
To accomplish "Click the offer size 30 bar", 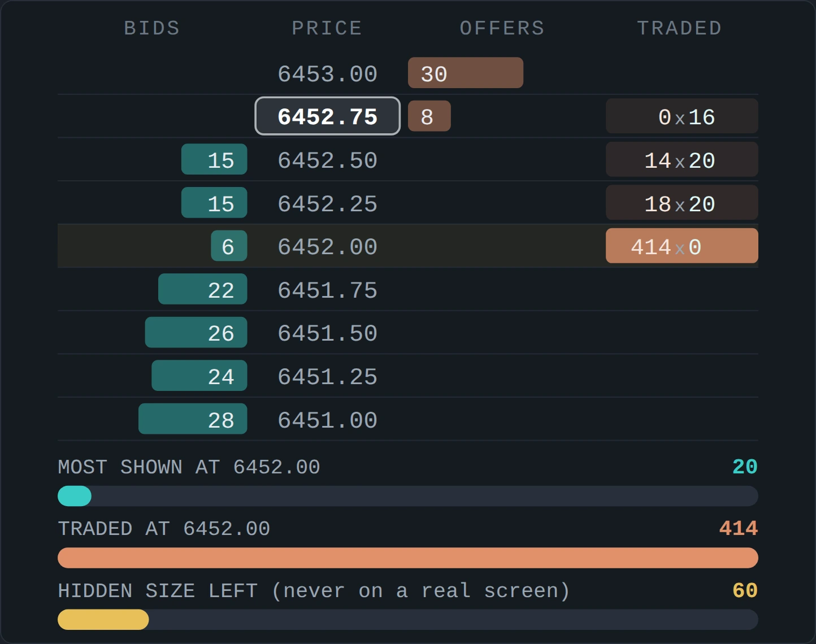I will tap(466, 73).
